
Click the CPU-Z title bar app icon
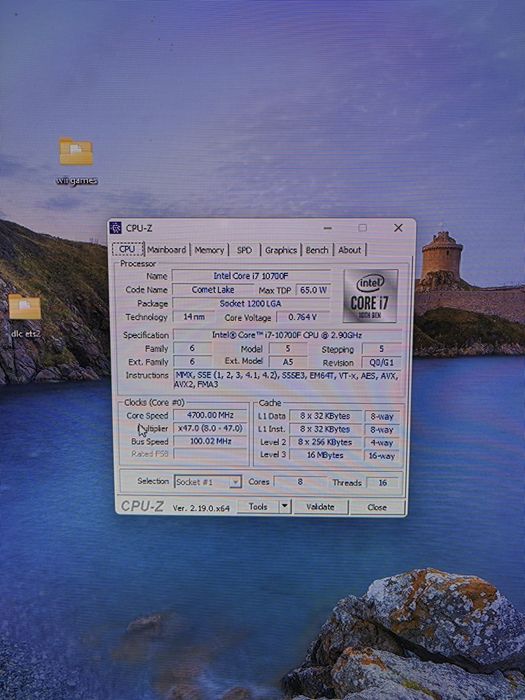point(116,228)
